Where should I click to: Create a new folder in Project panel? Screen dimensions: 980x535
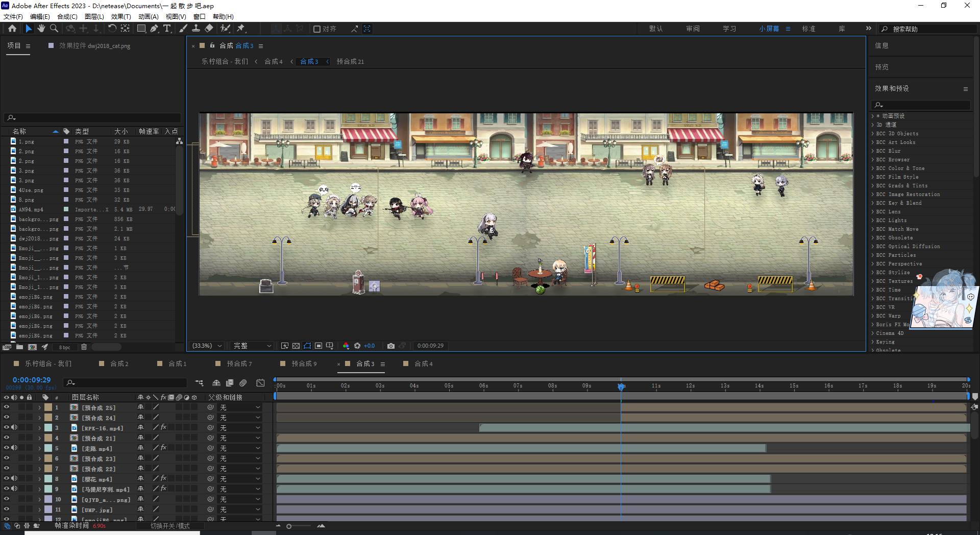click(x=19, y=347)
